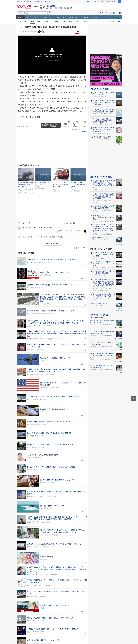Click the なるほど reaction on first comment
The image size is (138, 644).
click(67, 231)
